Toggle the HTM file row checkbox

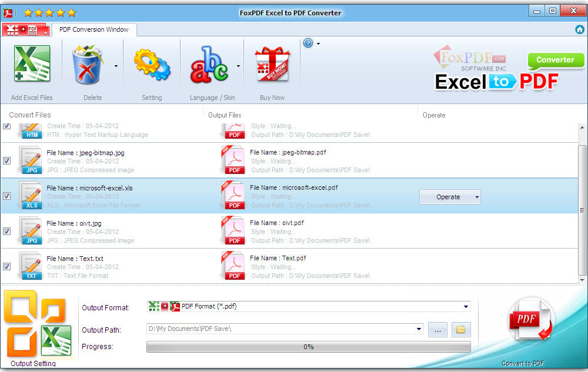6,126
